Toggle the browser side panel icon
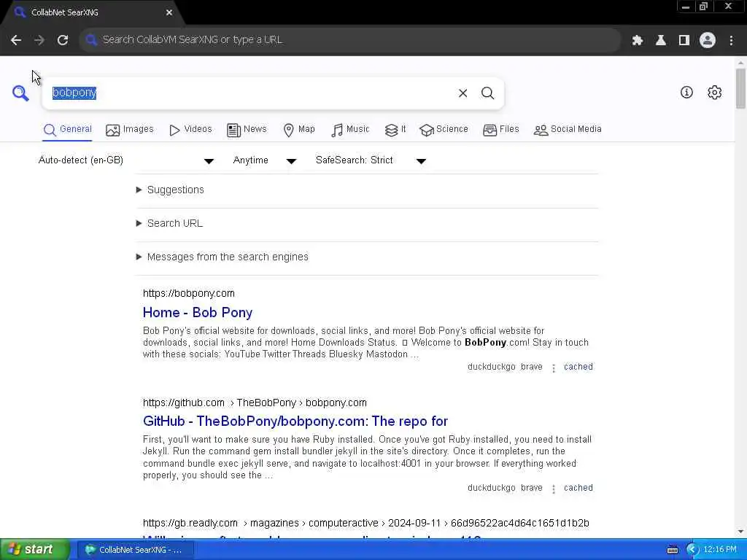This screenshot has width=747, height=560. click(684, 40)
